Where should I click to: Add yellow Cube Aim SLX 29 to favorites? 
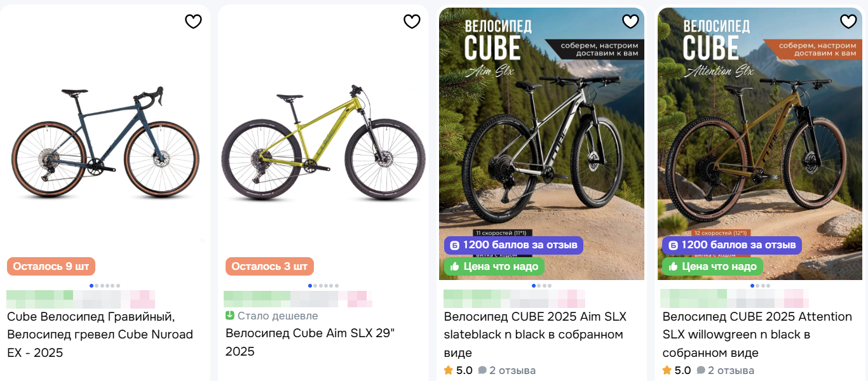coord(412,22)
